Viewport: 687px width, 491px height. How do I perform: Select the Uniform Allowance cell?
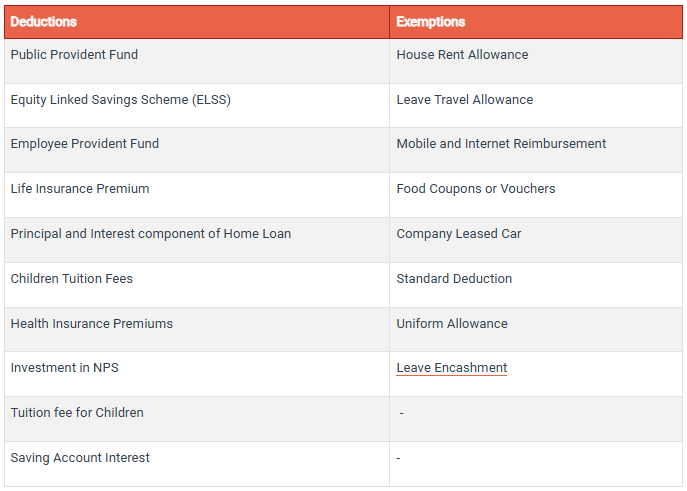[451, 324]
